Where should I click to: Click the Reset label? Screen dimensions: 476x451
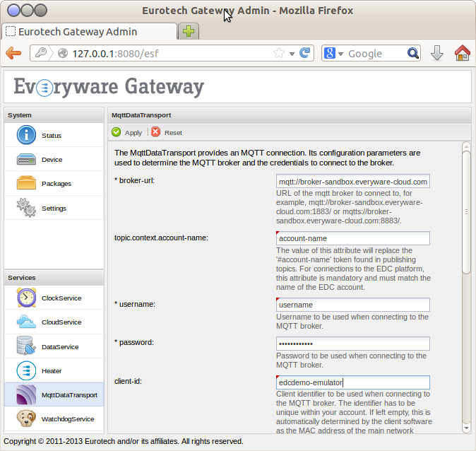pyautogui.click(x=173, y=133)
